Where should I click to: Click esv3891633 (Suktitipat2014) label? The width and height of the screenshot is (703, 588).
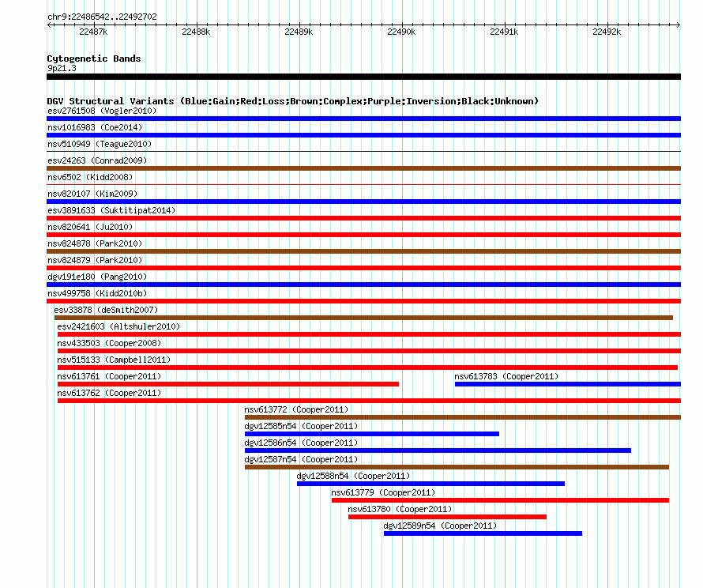[111, 210]
